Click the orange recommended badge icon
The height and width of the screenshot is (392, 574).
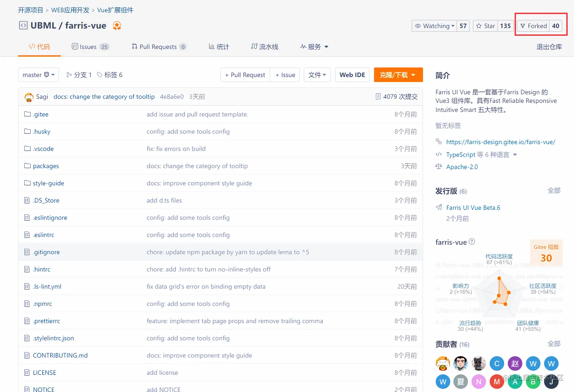coord(117,25)
